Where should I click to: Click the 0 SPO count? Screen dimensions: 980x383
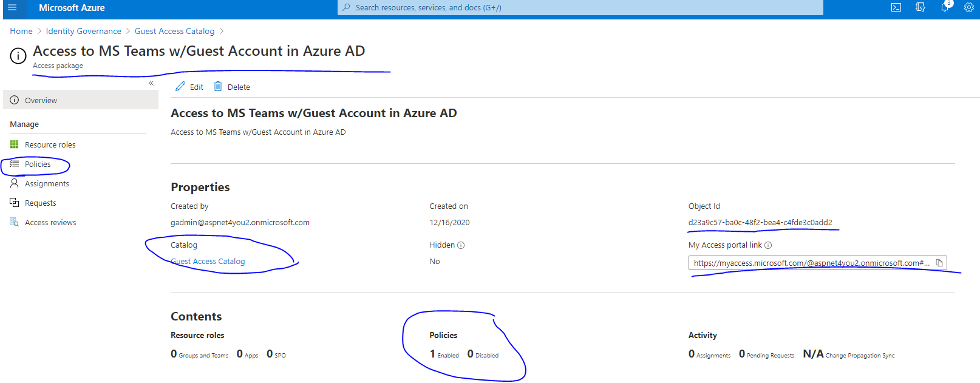click(276, 354)
